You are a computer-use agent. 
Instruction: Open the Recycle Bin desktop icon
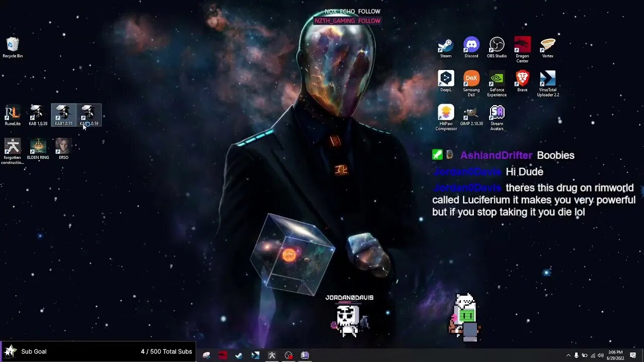(x=13, y=48)
